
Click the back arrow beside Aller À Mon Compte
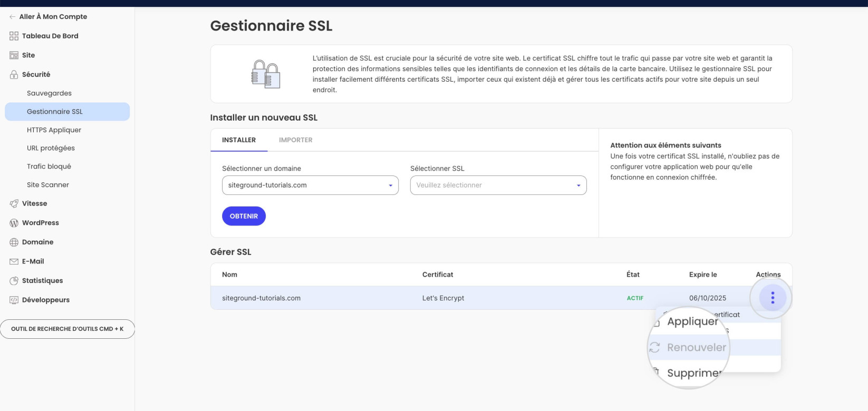12,17
